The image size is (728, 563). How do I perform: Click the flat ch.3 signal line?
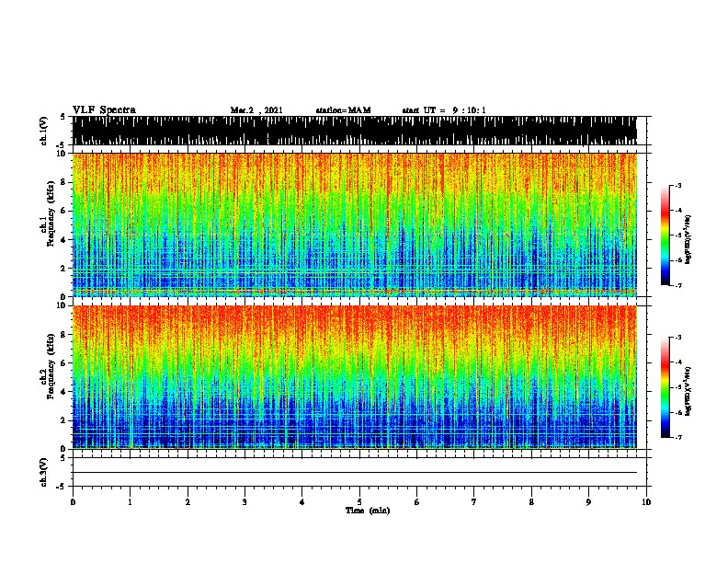pos(355,473)
